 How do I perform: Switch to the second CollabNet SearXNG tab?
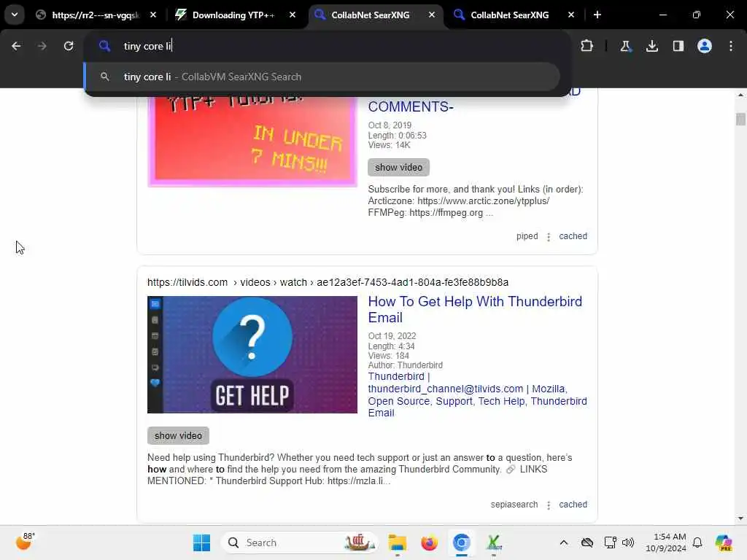[x=509, y=15]
